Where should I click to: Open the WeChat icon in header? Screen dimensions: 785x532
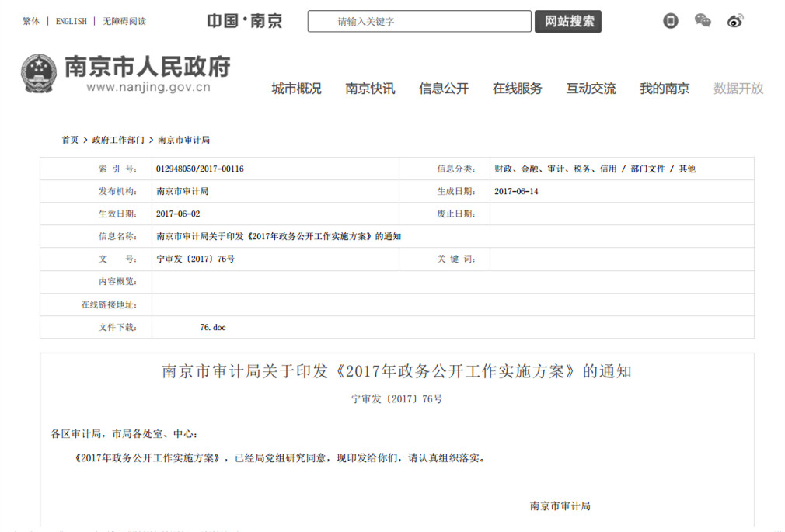point(703,21)
